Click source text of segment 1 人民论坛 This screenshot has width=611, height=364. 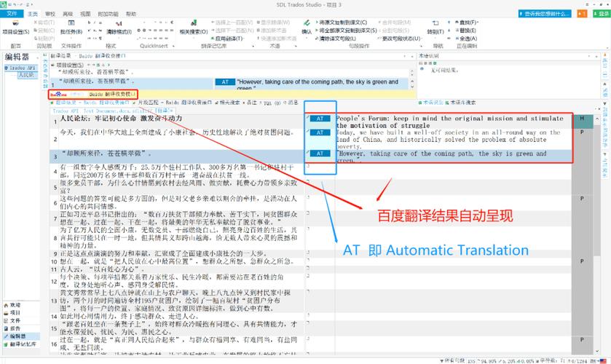[x=121, y=118]
